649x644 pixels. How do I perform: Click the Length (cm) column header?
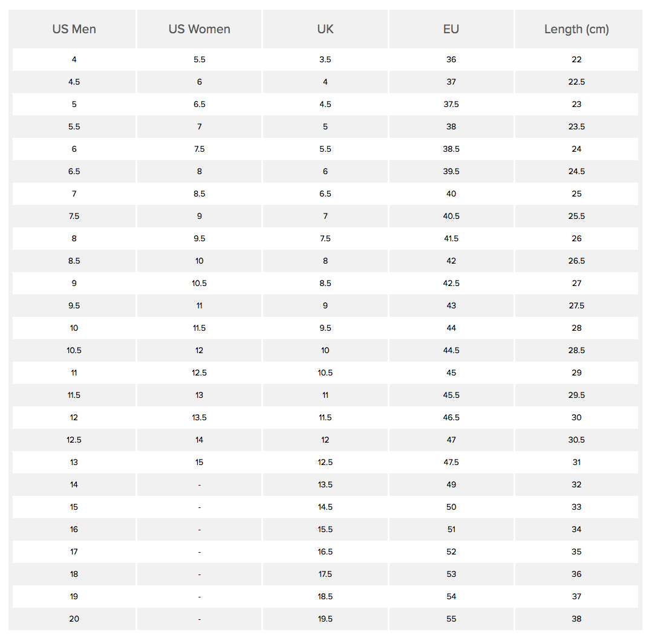(576, 29)
